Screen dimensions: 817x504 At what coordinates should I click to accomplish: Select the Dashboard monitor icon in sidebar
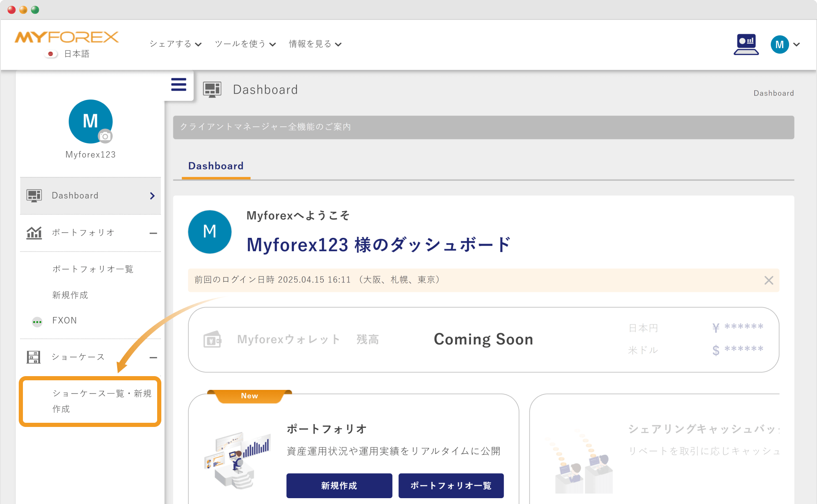pyautogui.click(x=34, y=195)
